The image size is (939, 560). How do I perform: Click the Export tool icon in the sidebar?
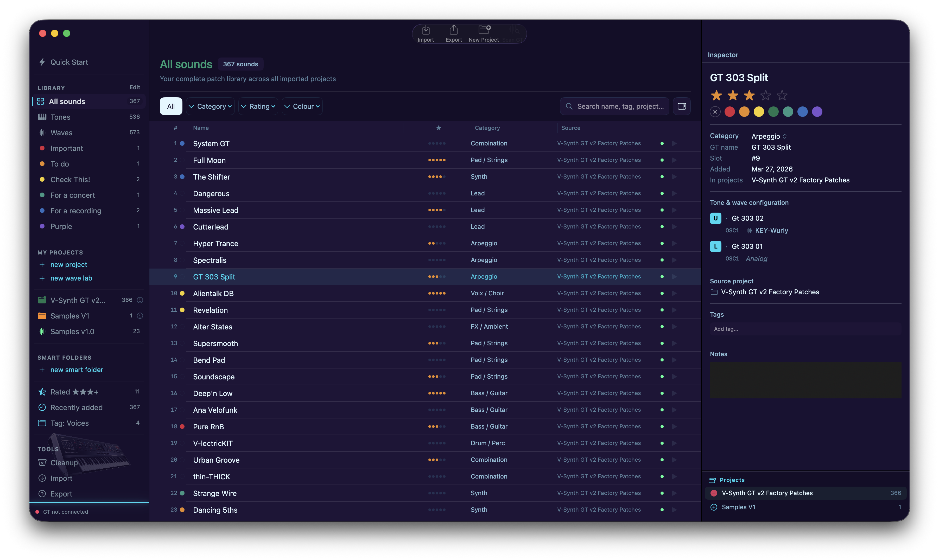click(42, 494)
